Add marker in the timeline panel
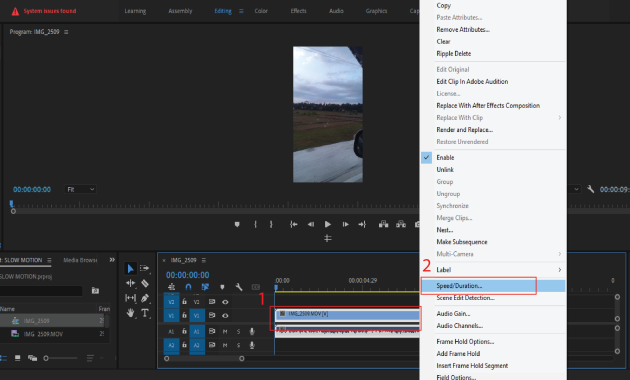The height and width of the screenshot is (380, 630). 222,287
